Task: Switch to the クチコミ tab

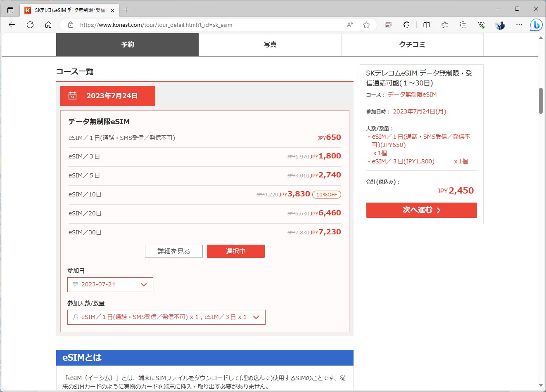Action: [412, 44]
